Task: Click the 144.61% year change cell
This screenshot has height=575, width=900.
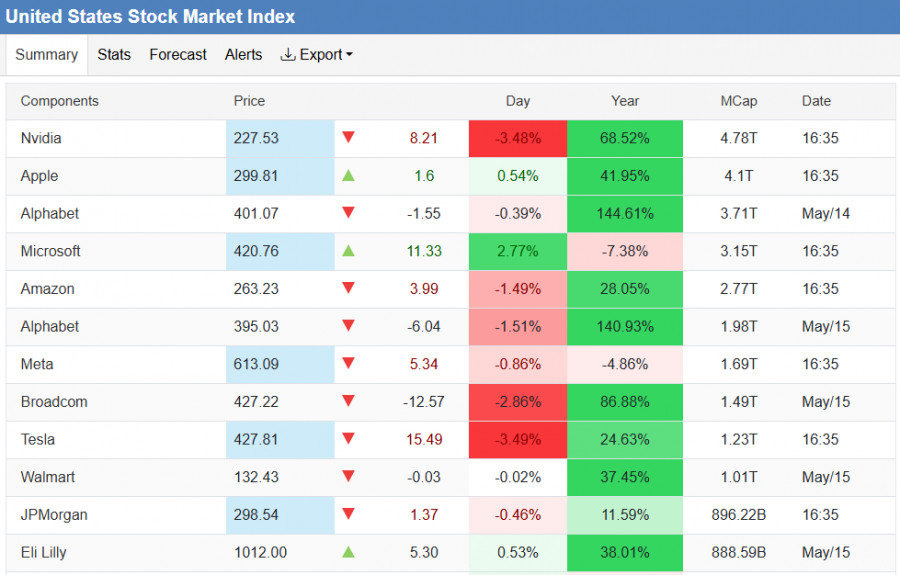Action: pyautogui.click(x=625, y=213)
